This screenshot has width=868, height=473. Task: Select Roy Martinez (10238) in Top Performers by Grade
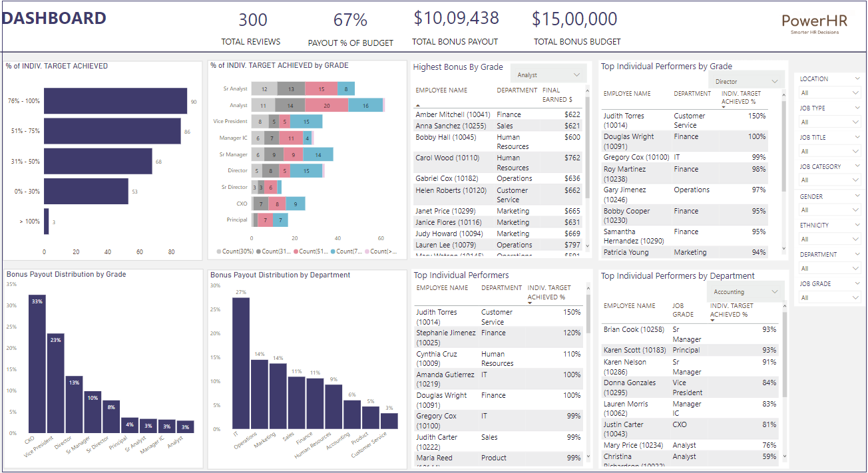(x=624, y=174)
